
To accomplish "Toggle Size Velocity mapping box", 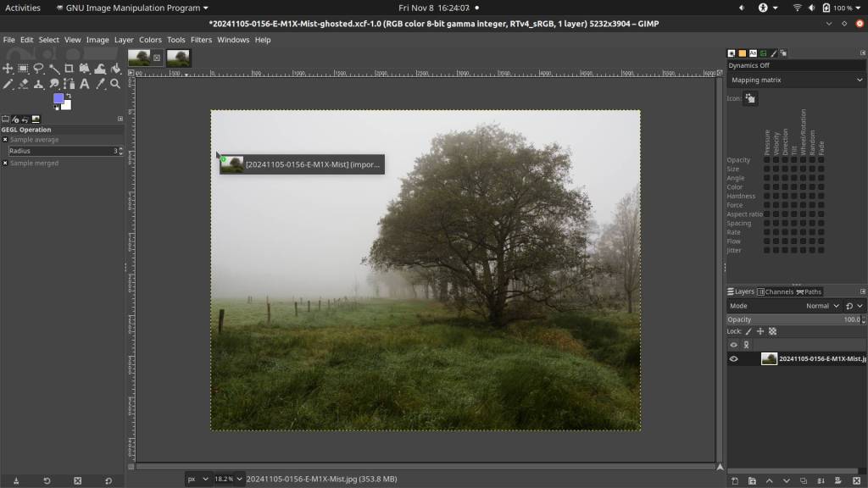I will coord(776,169).
